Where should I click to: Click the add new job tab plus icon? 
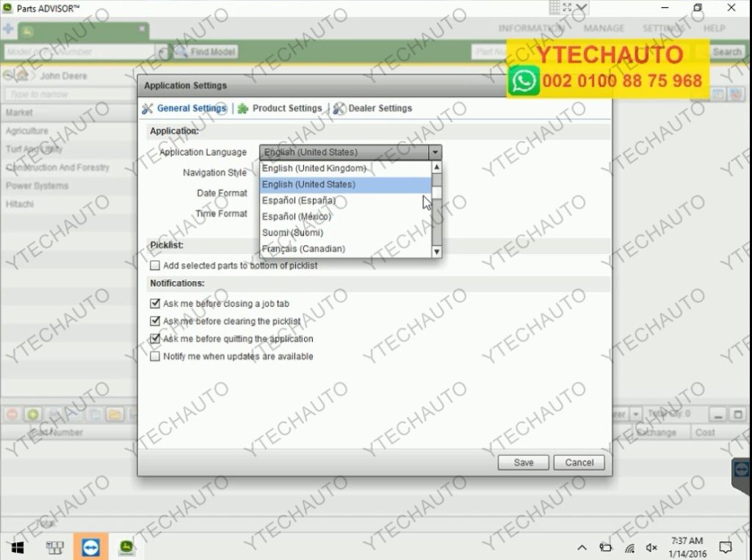click(7, 29)
